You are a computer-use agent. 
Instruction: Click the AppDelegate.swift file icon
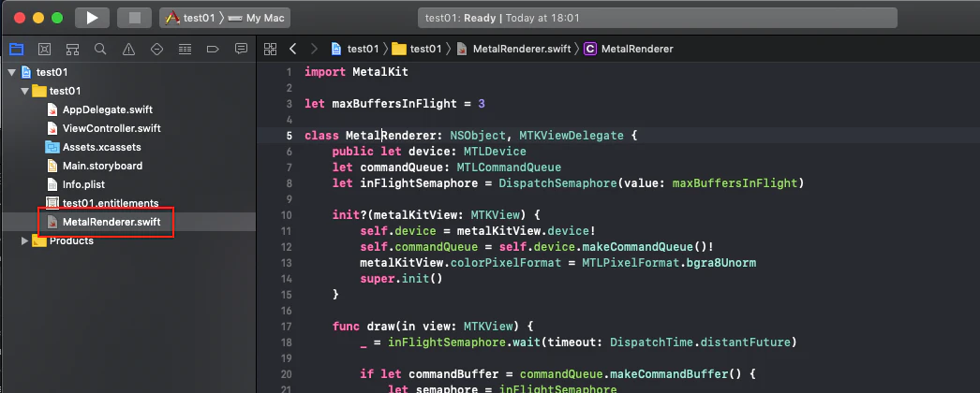[x=52, y=109]
